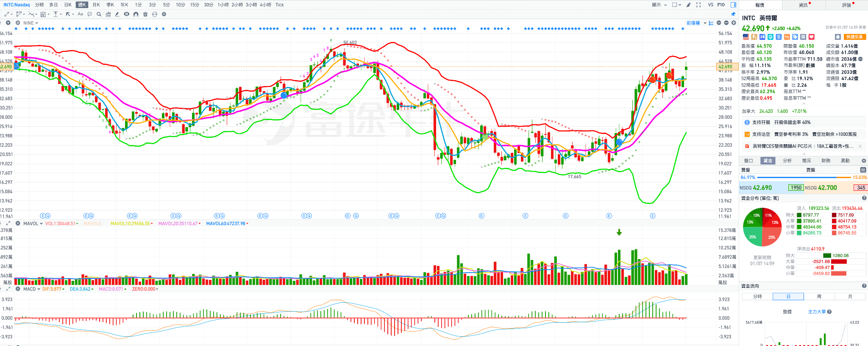The height and width of the screenshot is (346, 868).
Task: Select the measure range tool
Action: click(56, 14)
